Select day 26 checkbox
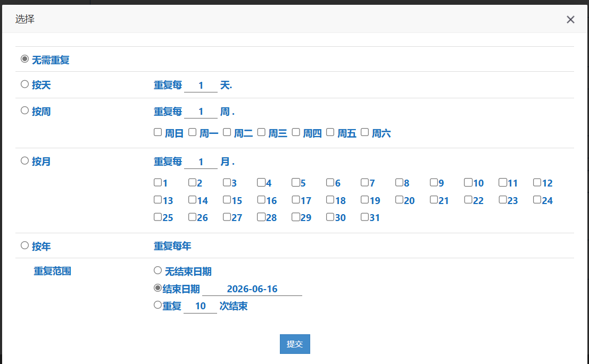Viewport: 589px width, 364px height. [192, 217]
